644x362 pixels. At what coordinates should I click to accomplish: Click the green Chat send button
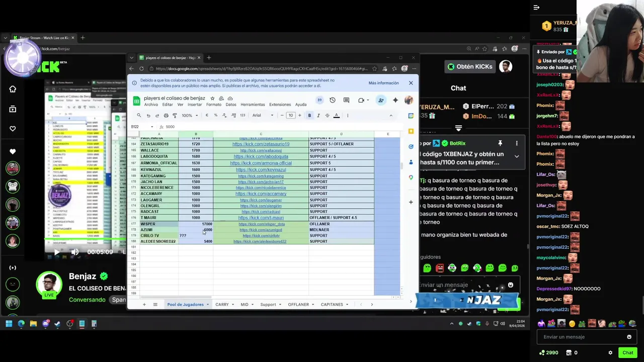[627, 352]
